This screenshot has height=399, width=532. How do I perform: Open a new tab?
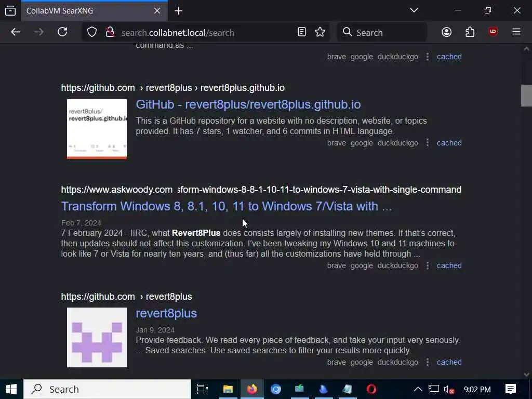click(x=179, y=11)
